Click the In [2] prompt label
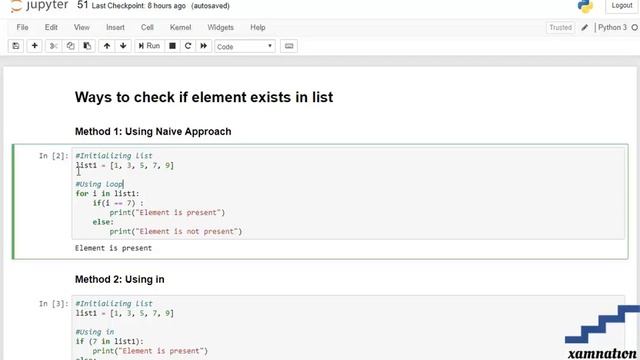Image resolution: width=640 pixels, height=360 pixels. point(53,156)
